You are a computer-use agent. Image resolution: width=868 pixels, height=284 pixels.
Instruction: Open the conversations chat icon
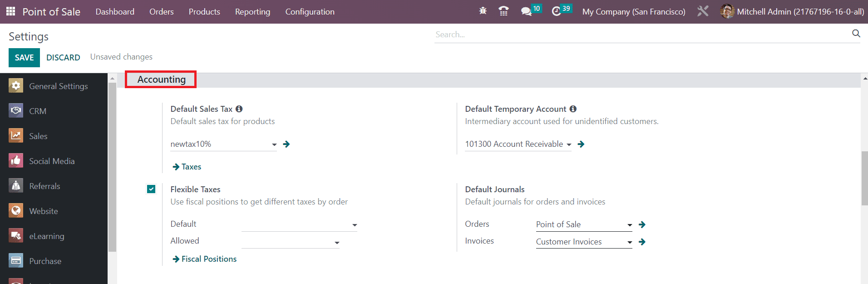[x=527, y=11]
